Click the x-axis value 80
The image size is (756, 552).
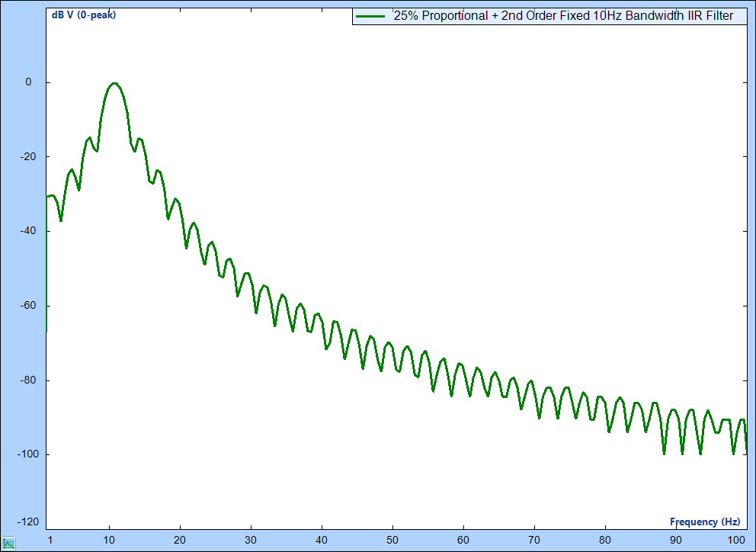(605, 540)
